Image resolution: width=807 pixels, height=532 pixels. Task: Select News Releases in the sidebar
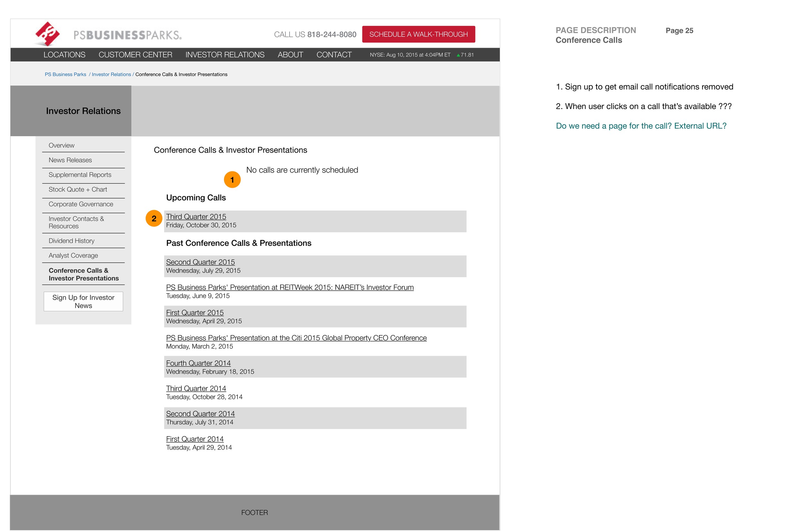point(70,160)
